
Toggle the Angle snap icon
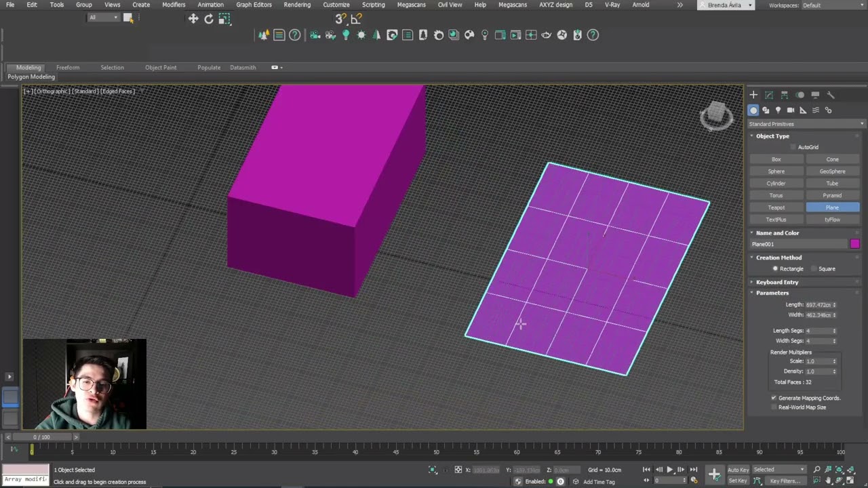click(356, 19)
